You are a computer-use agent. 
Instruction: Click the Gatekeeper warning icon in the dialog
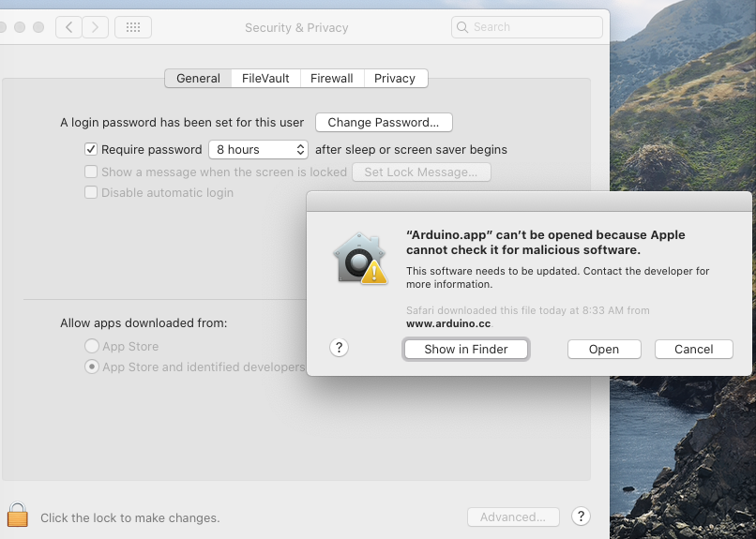point(360,258)
